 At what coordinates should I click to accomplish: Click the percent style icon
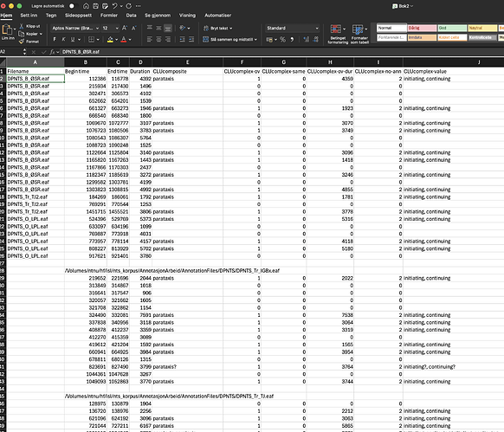point(282,40)
